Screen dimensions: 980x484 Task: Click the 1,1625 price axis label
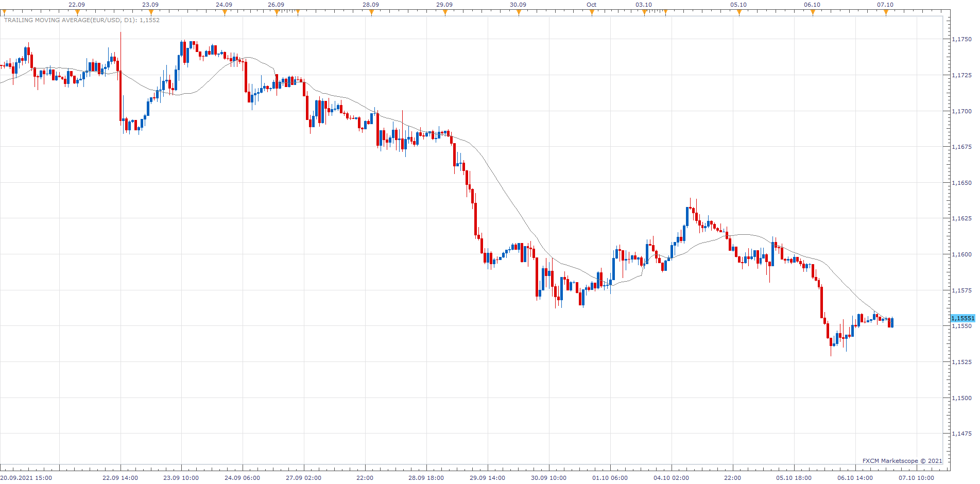pos(961,218)
